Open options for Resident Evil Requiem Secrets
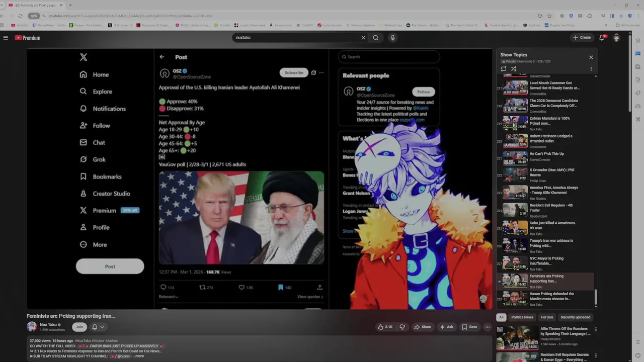Viewport: 644px width, 362px height. tap(596, 356)
